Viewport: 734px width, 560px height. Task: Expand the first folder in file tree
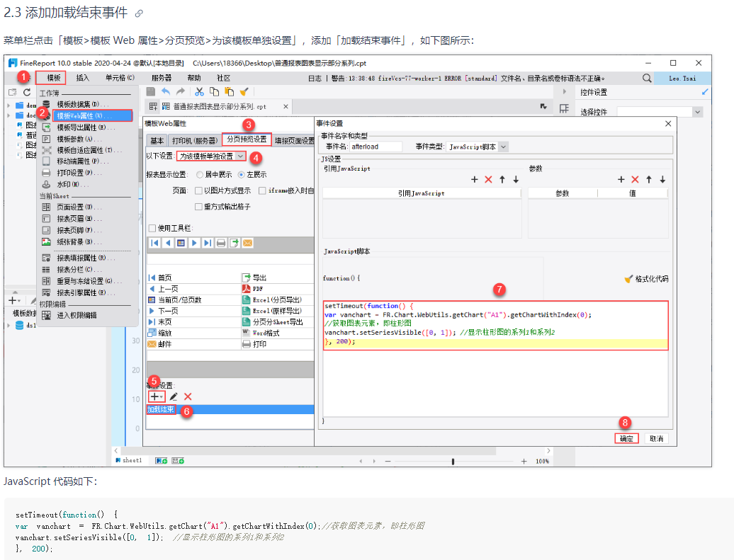9,105
